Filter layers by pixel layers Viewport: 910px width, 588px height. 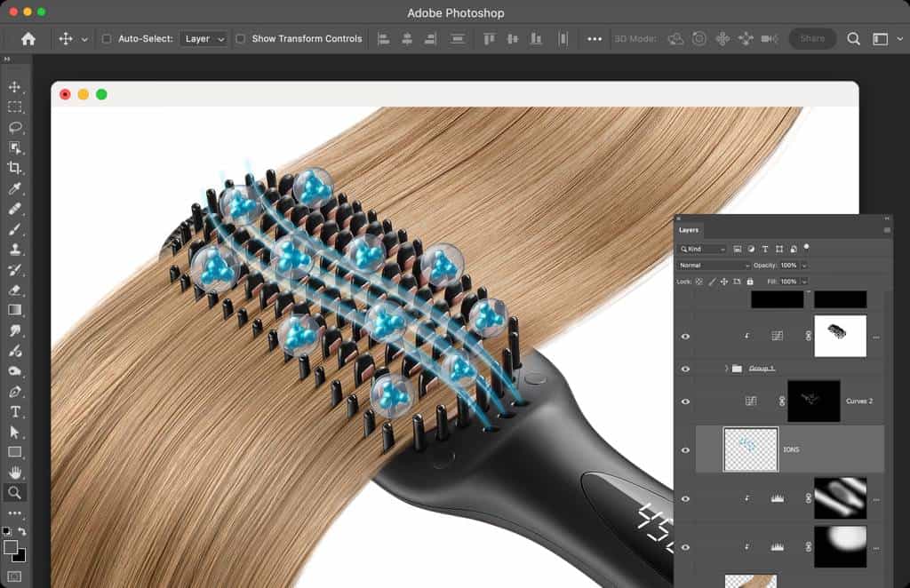coord(737,249)
